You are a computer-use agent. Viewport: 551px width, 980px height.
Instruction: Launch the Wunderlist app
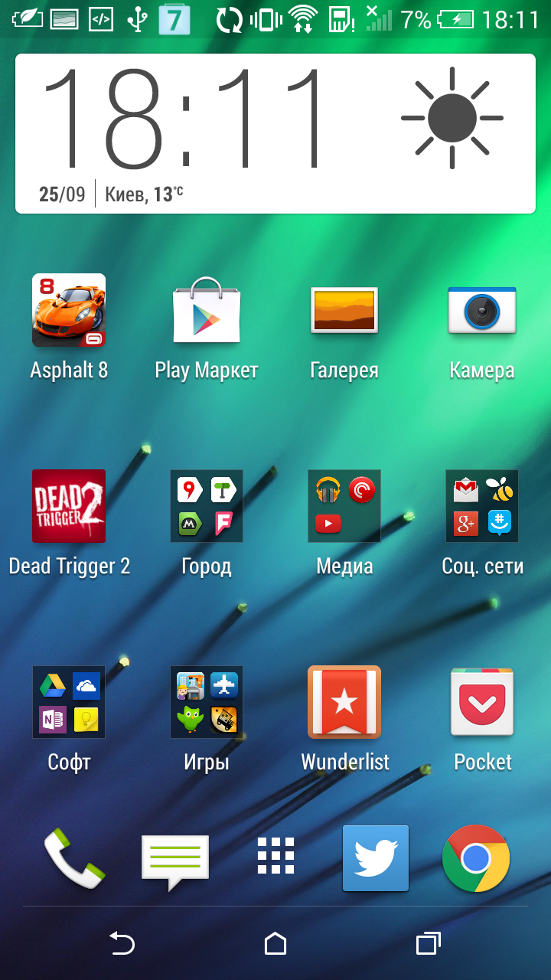click(x=344, y=702)
